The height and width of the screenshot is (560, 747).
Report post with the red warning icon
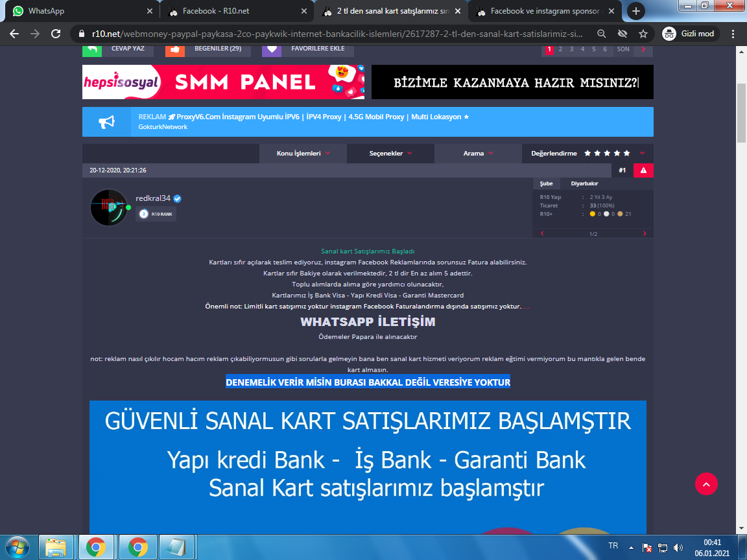click(643, 170)
